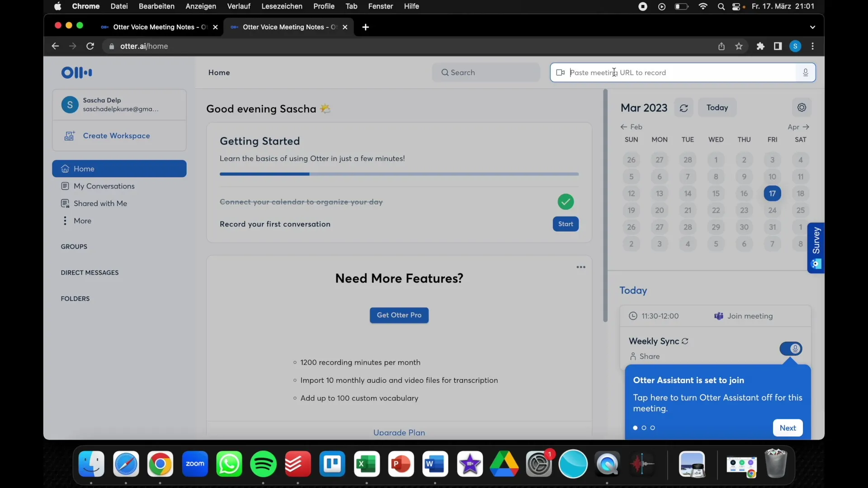
Task: Toggle Chrome side panel icon
Action: (x=778, y=46)
